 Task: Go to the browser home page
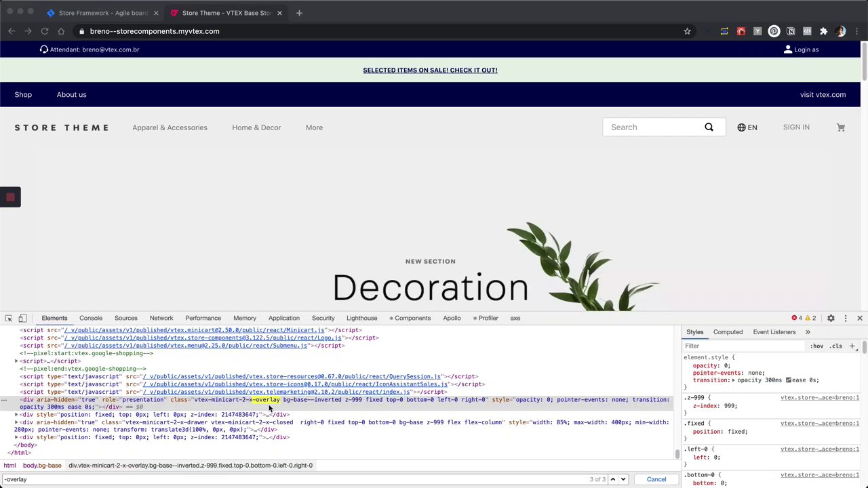(61, 31)
